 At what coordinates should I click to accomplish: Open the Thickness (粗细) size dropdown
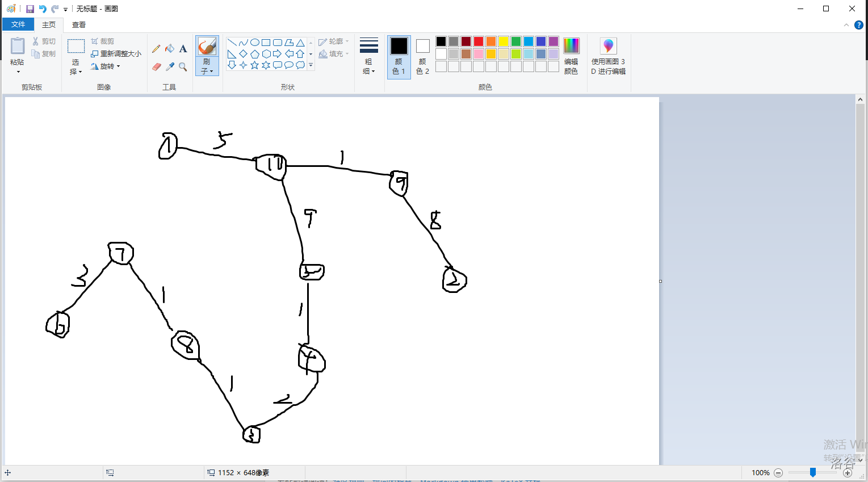pyautogui.click(x=368, y=57)
